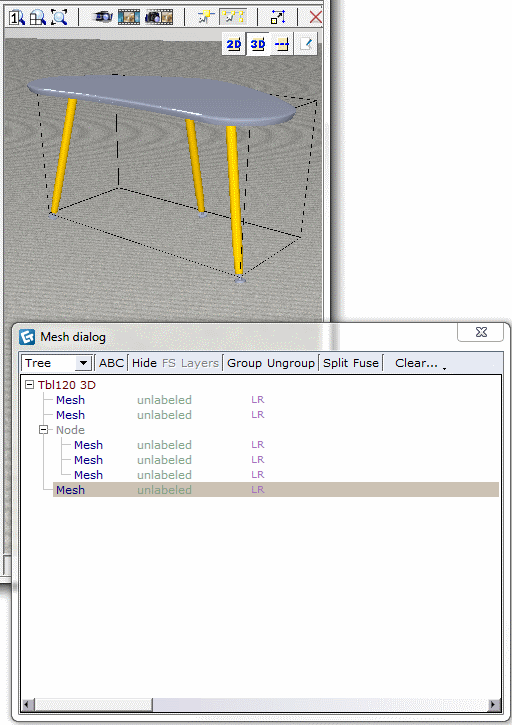Toggle the dashed line view button
The image size is (512, 725).
(x=282, y=44)
